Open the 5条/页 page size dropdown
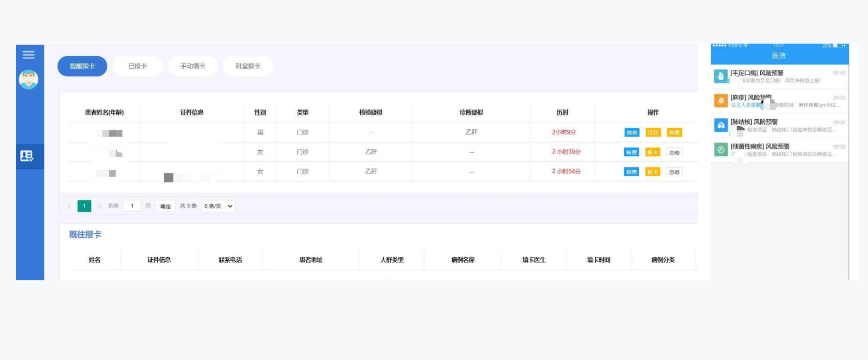The width and height of the screenshot is (868, 360). pyautogui.click(x=219, y=206)
